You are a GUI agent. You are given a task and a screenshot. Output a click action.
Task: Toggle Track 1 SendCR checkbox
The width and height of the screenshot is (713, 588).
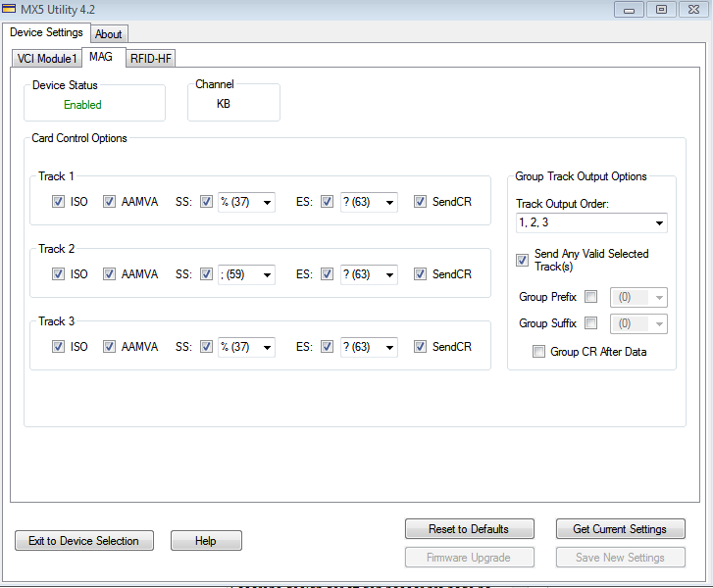click(x=420, y=201)
